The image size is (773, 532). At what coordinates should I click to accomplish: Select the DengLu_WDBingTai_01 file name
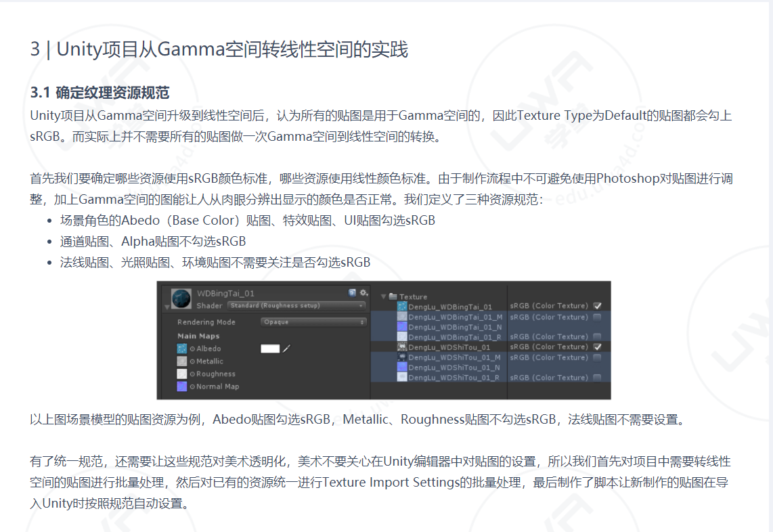click(x=450, y=307)
